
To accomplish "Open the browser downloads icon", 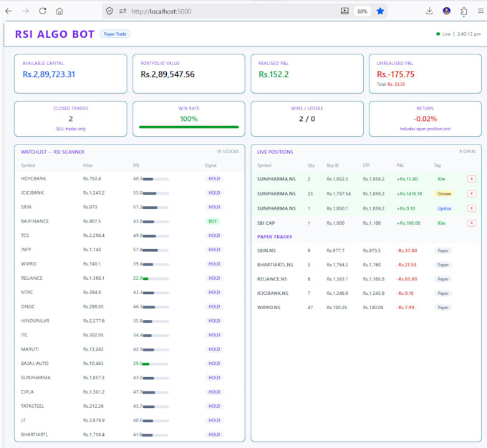I will pyautogui.click(x=429, y=11).
